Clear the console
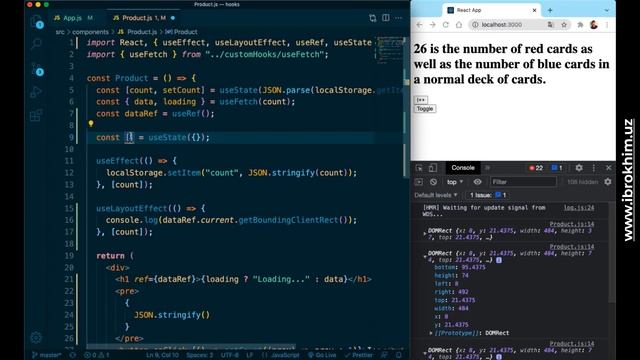Viewport: 640px width, 360px height. 433,182
